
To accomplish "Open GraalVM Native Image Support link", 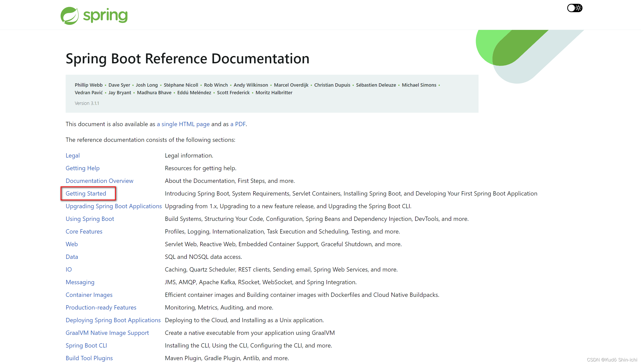I will tap(107, 333).
